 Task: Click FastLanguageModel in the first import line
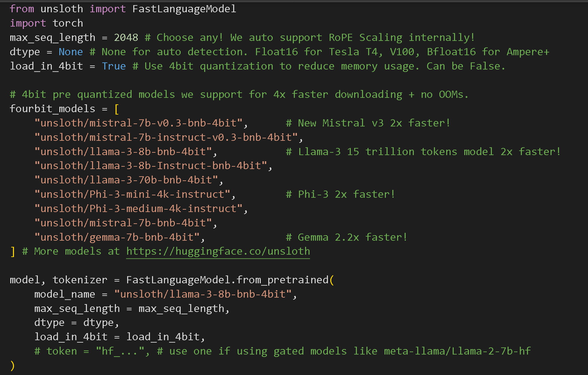tap(184, 9)
